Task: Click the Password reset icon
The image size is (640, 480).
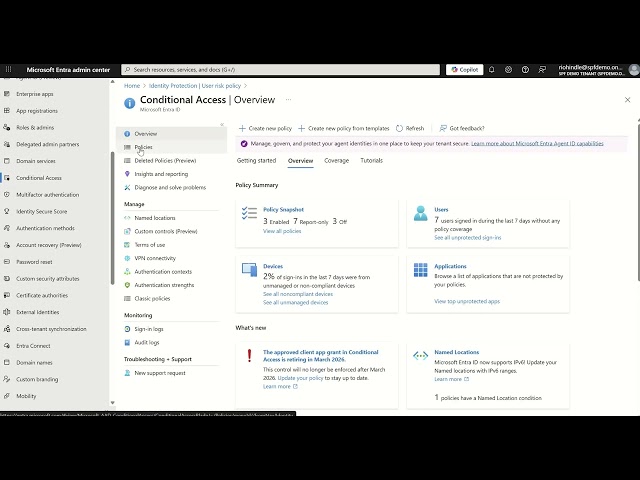Action: [x=7, y=262]
